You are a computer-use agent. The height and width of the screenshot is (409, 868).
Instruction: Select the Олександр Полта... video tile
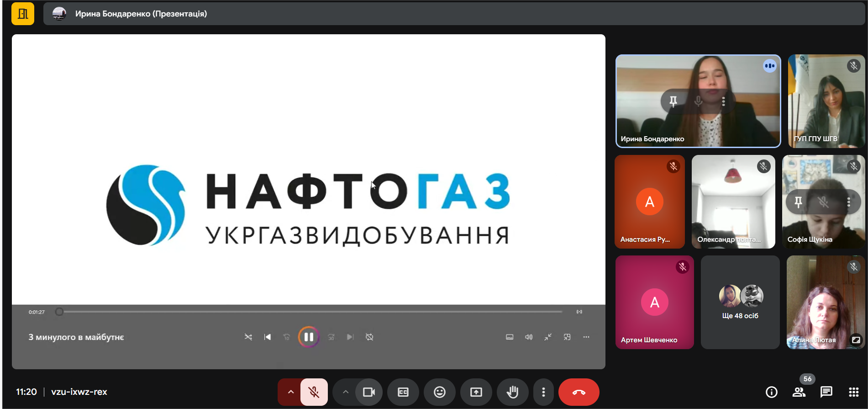click(x=733, y=202)
